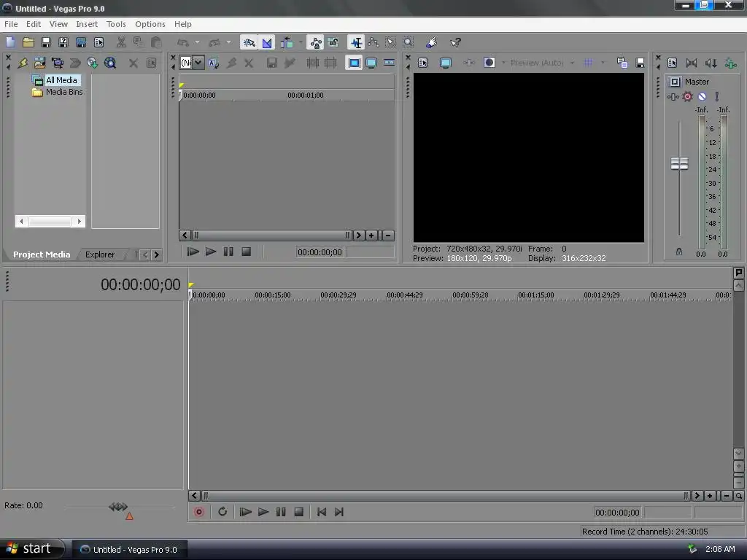The image size is (747, 560).
Task: Click the What's This Help icon
Action: pyautogui.click(x=455, y=42)
